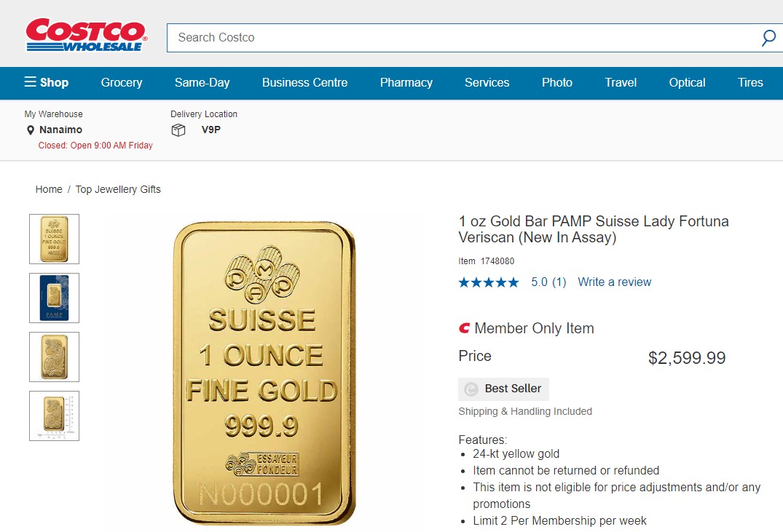Image resolution: width=783 pixels, height=532 pixels.
Task: Open the Pharmacy menu item
Action: point(406,82)
